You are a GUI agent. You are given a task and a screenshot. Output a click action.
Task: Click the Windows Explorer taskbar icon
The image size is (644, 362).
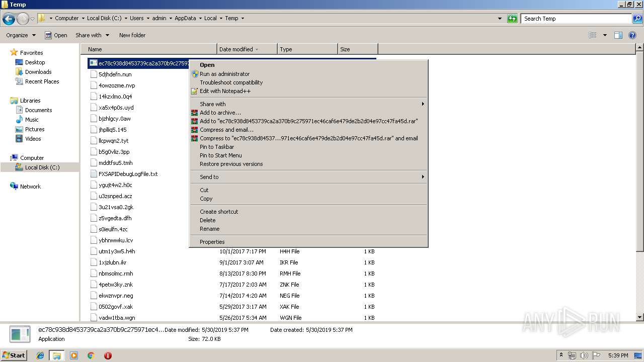(x=57, y=355)
